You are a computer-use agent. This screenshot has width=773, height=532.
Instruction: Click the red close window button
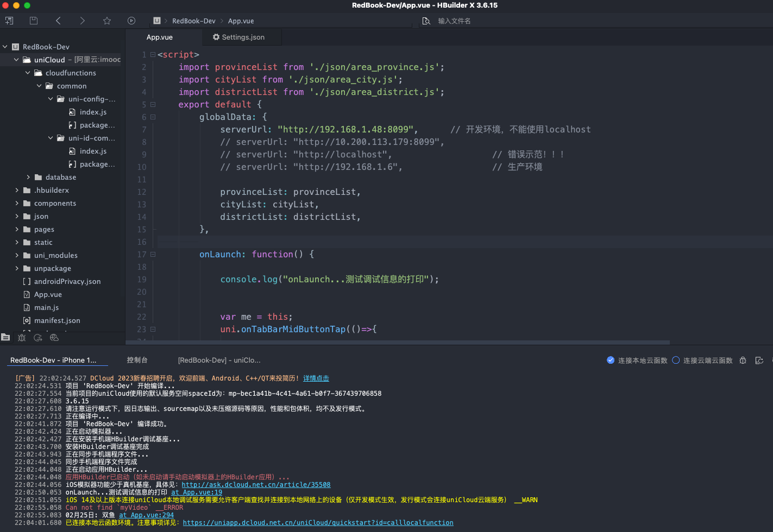pyautogui.click(x=5, y=5)
